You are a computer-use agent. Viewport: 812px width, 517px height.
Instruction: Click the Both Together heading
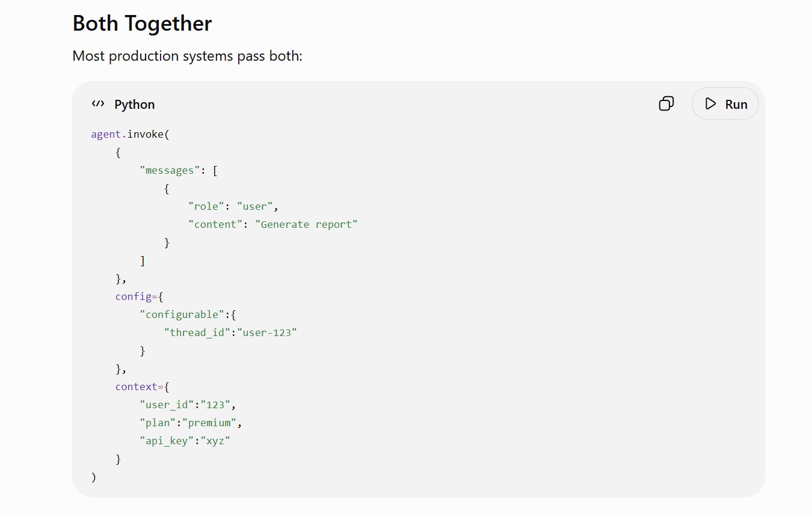(142, 23)
